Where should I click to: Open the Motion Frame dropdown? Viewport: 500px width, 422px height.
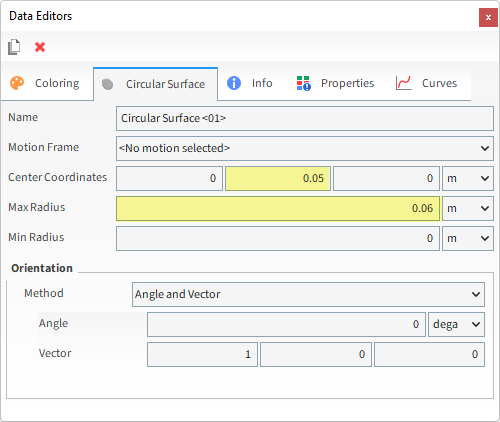[x=305, y=148]
